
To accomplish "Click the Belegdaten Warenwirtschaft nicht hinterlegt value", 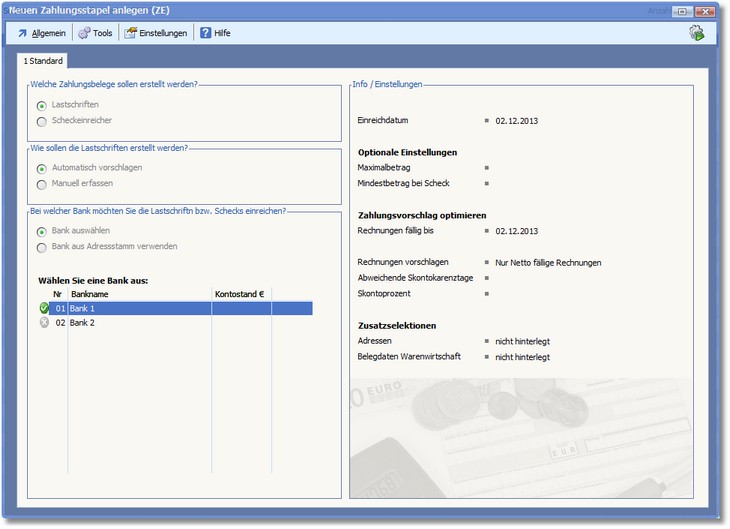I will tap(522, 356).
